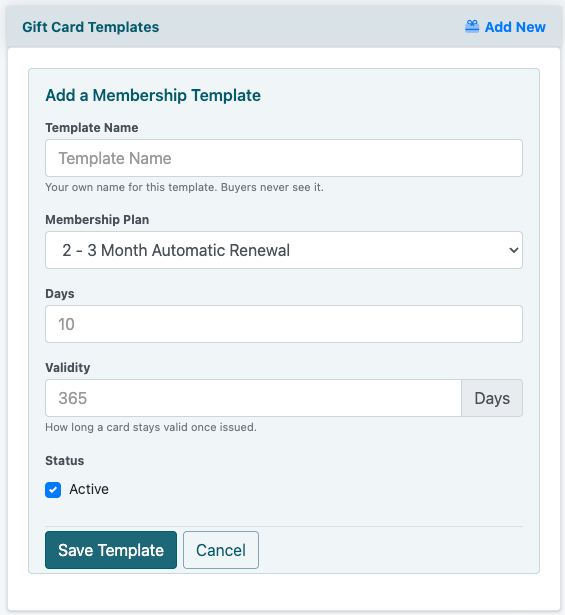Open the Membership Plan dropdown
Screen dimensions: 565x615
point(284,250)
